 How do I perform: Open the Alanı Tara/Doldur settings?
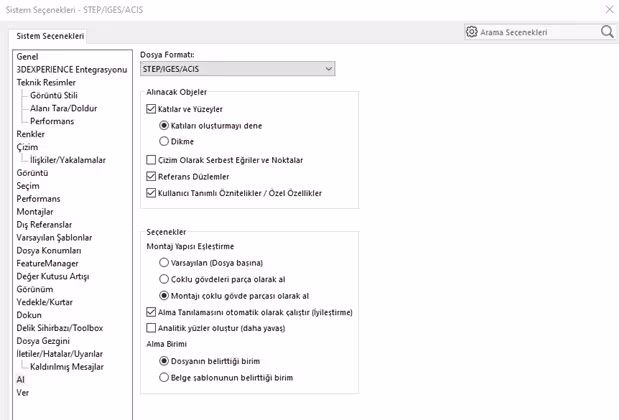click(x=64, y=108)
